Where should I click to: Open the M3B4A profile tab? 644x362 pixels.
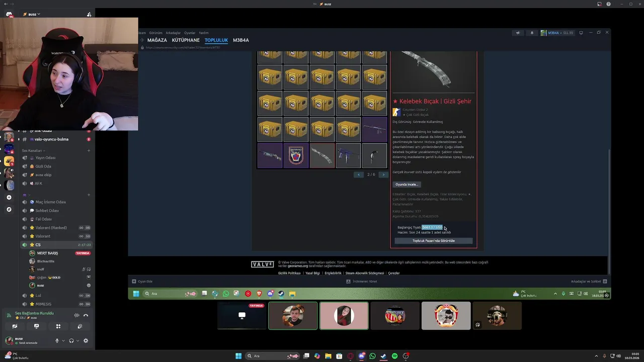tap(241, 40)
